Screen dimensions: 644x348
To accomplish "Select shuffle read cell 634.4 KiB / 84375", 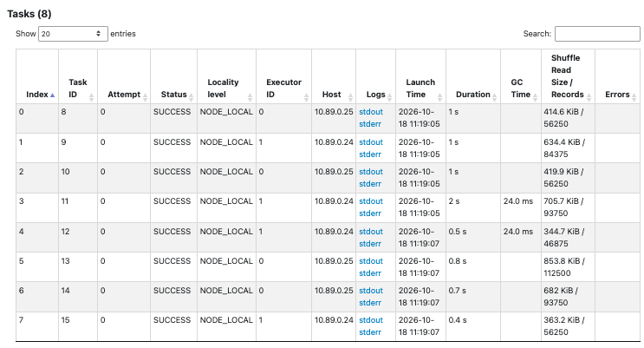I will (568, 148).
